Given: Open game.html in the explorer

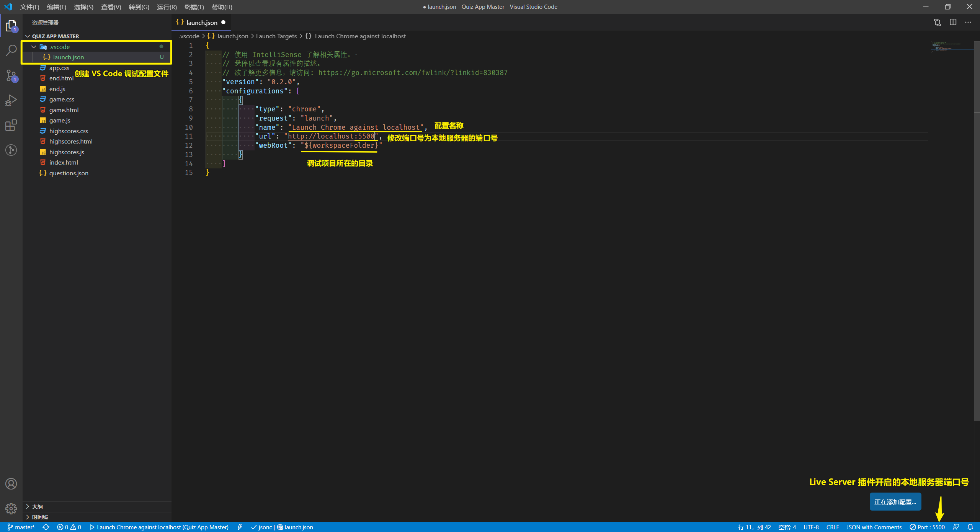Looking at the screenshot, I should click(97, 110).
